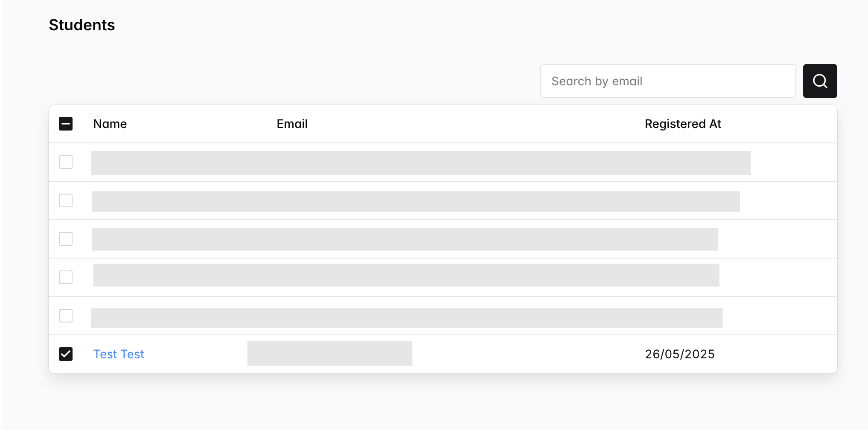Sort by the Email column header
The image size is (868, 430).
click(292, 124)
